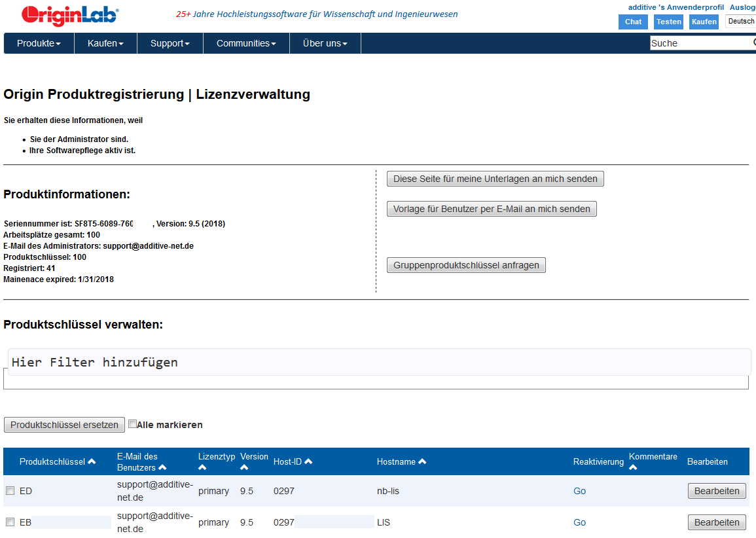This screenshot has height=538, width=756.
Task: Click Bearbeiten for the nb-lis row
Action: point(717,491)
